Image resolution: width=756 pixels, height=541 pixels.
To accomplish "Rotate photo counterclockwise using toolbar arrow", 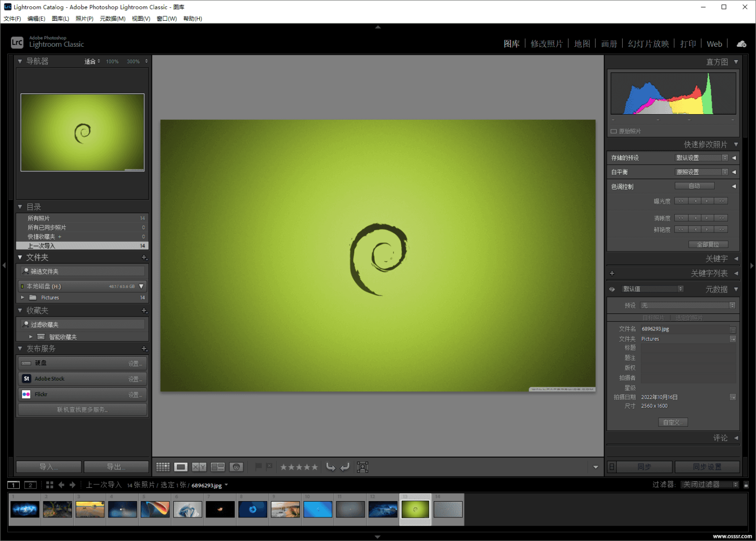I will point(331,467).
